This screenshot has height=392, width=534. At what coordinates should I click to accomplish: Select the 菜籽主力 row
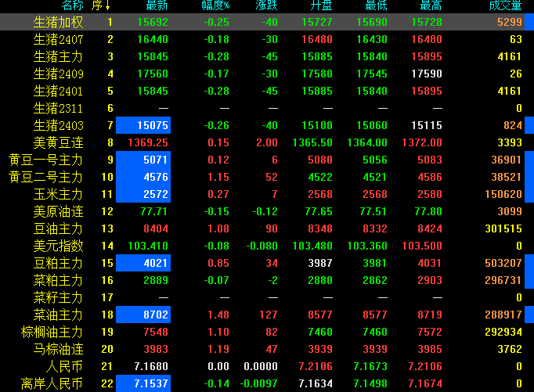(267, 297)
